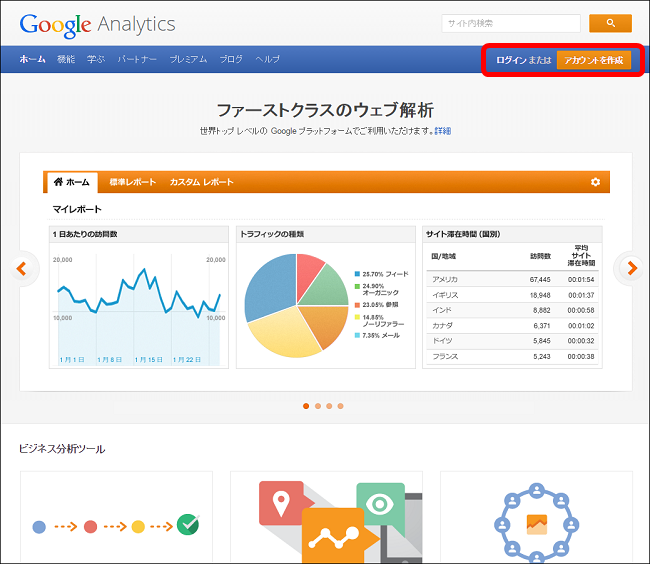Switch to the 標準レポート tab
Screen dimensions: 650x564
coord(133,182)
